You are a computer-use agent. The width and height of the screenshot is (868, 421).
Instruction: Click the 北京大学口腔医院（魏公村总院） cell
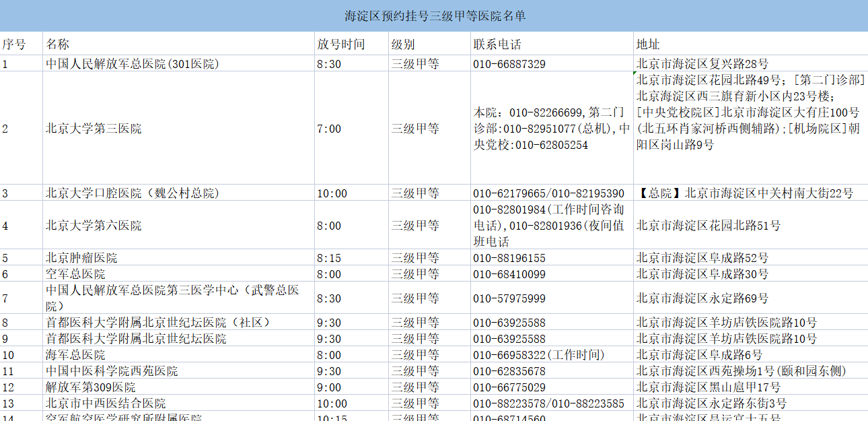[133, 193]
